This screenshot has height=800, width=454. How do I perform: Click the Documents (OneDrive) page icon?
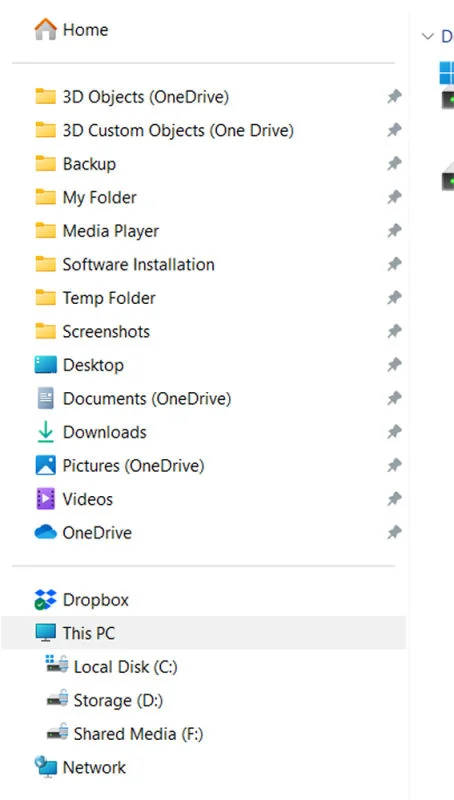pos(45,398)
